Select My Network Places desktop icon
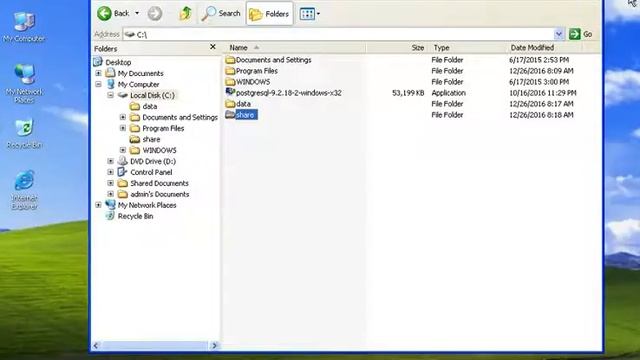Viewport: 640px width, 360px height. point(24,84)
